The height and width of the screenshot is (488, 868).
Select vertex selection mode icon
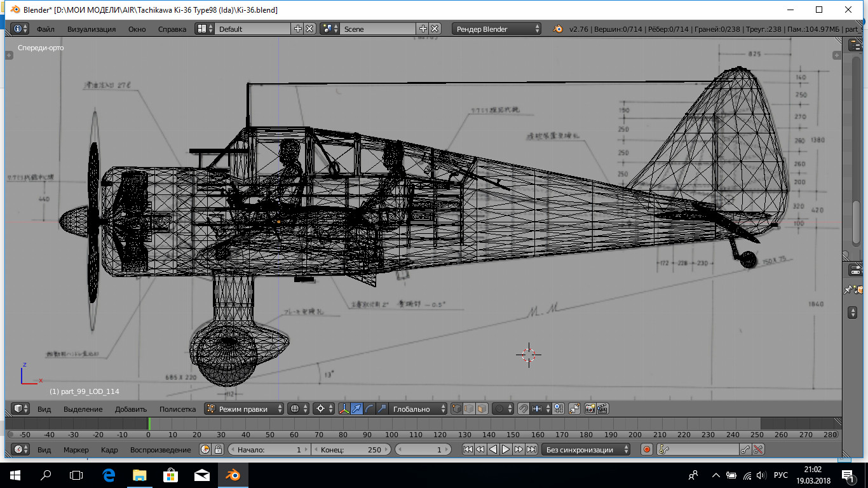coord(457,409)
